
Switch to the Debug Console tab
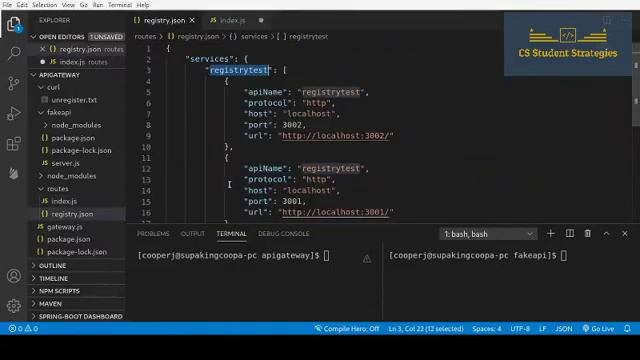click(284, 234)
